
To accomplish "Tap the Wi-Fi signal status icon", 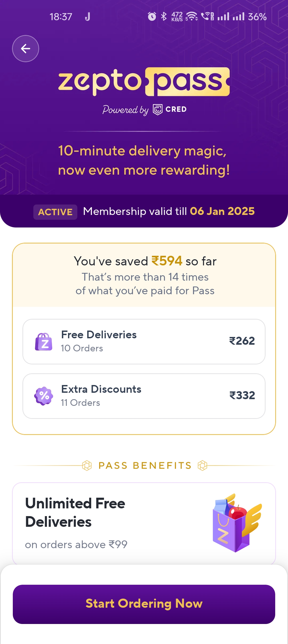I will pos(192,17).
